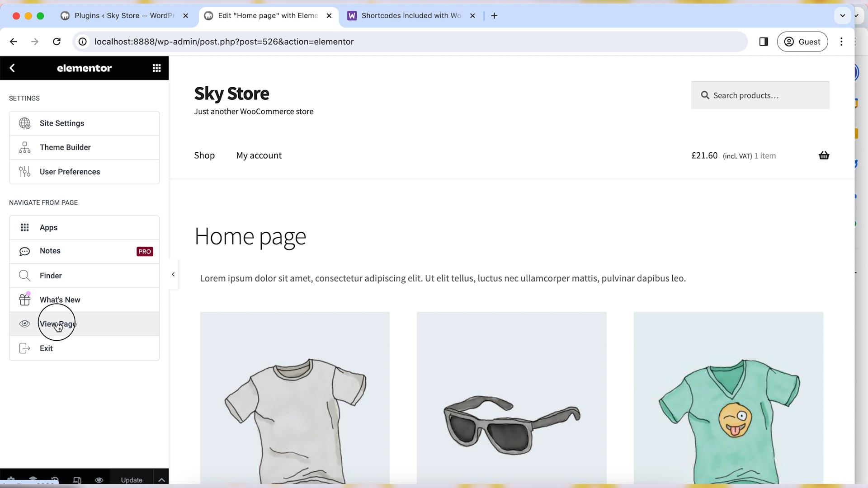868x488 pixels.
Task: Open the Elementor widgets grid icon
Action: pyautogui.click(x=156, y=68)
